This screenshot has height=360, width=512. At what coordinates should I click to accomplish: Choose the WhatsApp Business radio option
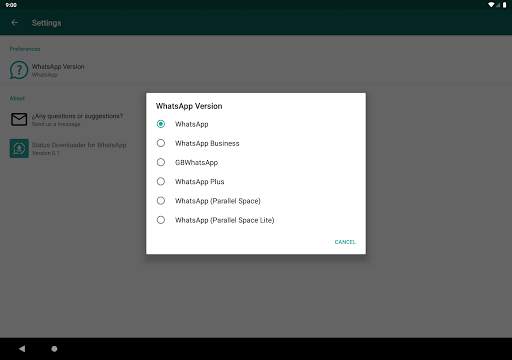tap(161, 143)
